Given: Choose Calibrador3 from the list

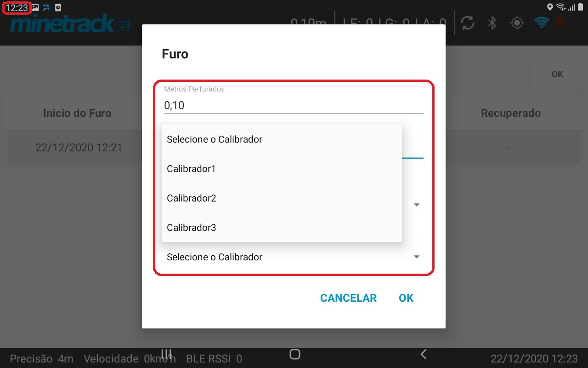Looking at the screenshot, I should point(282,228).
